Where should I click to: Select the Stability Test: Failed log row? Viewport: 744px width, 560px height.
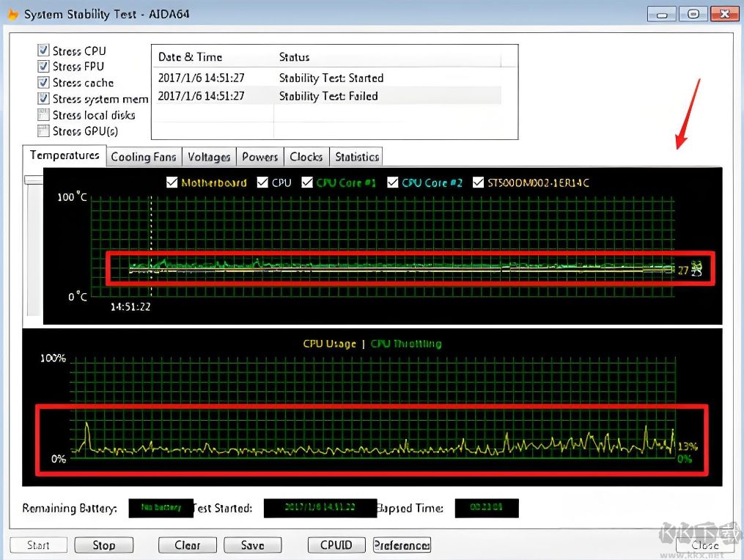328,96
